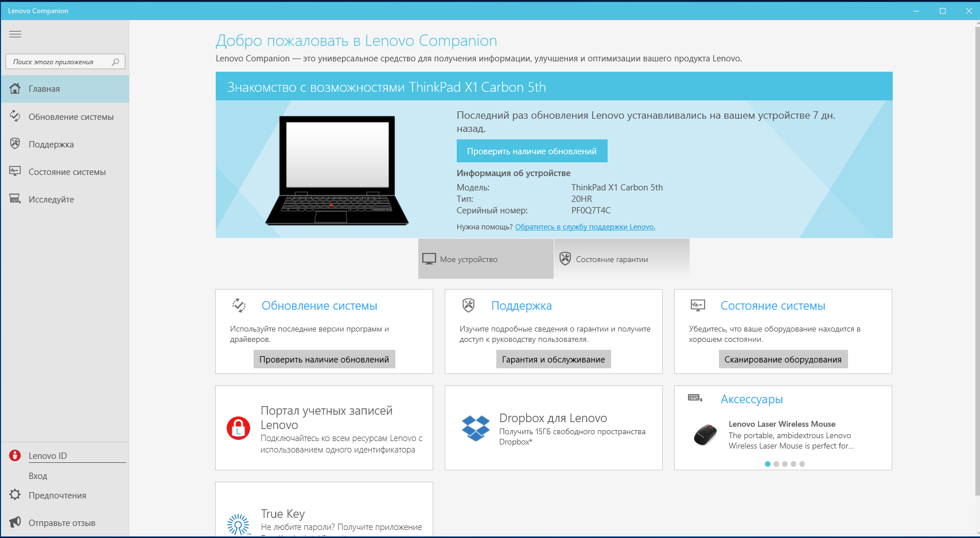
Task: Open the Портал учетных записей Lenovo tile
Action: 324,428
